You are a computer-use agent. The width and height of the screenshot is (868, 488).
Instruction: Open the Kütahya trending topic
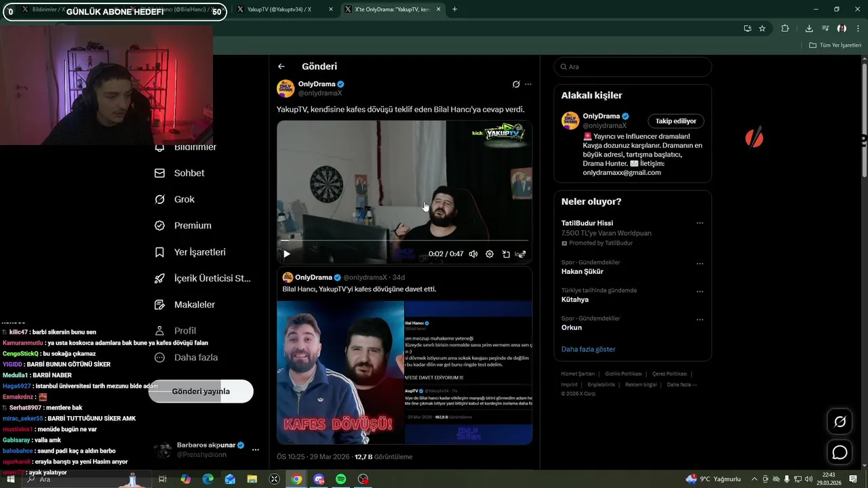(575, 300)
